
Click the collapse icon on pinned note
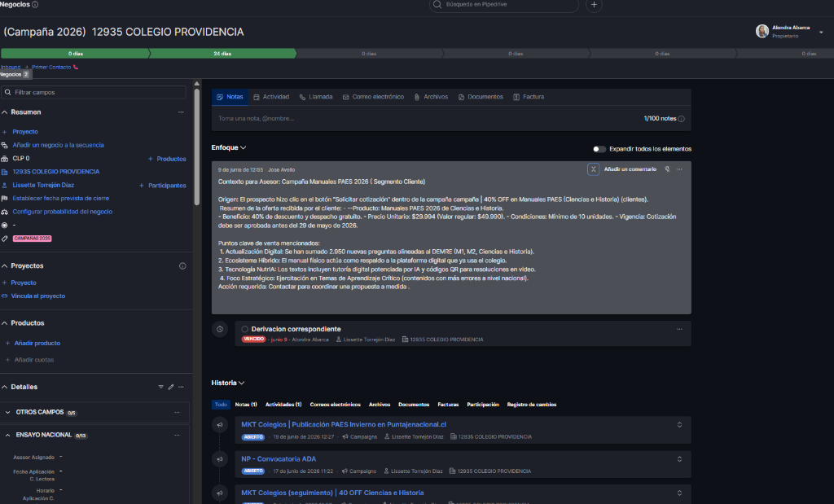594,169
